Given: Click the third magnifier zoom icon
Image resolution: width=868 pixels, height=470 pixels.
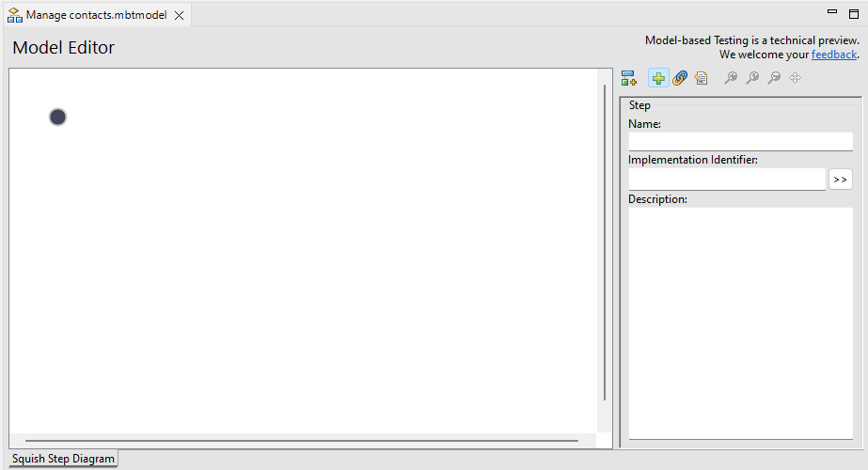Looking at the screenshot, I should point(773,79).
